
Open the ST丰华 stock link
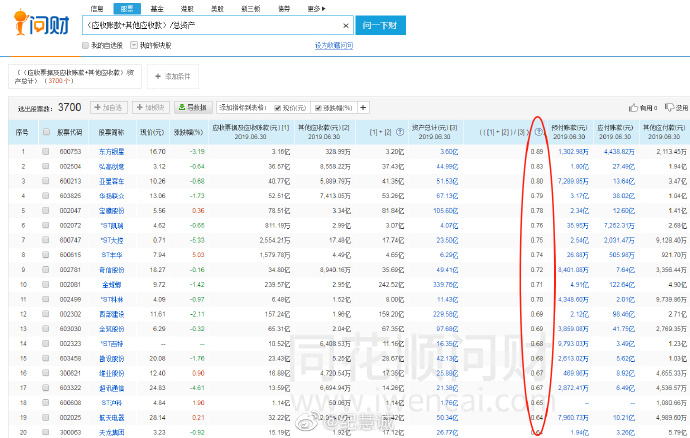[112, 255]
